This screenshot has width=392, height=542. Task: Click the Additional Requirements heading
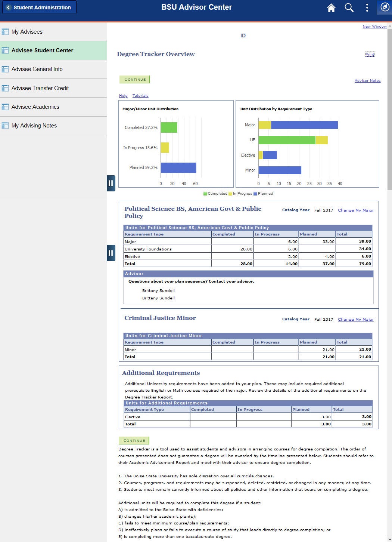pyautogui.click(x=161, y=373)
